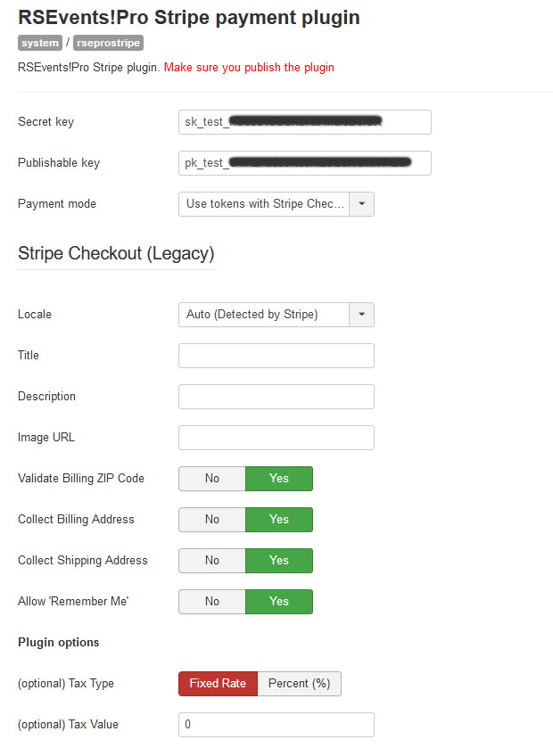
Task: Click the Validate Billing ZIP Code label
Action: (81, 478)
